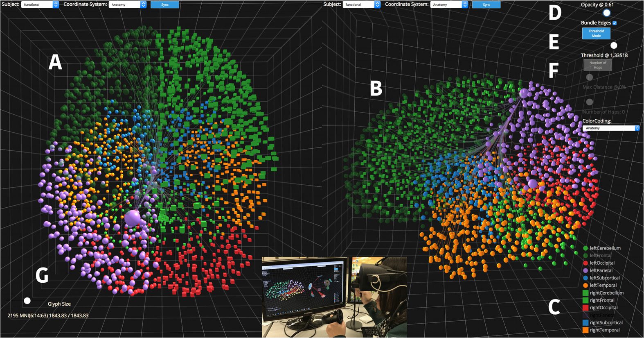
Task: Toggle the dimmed leftFrontal legend entry
Action: point(597,256)
